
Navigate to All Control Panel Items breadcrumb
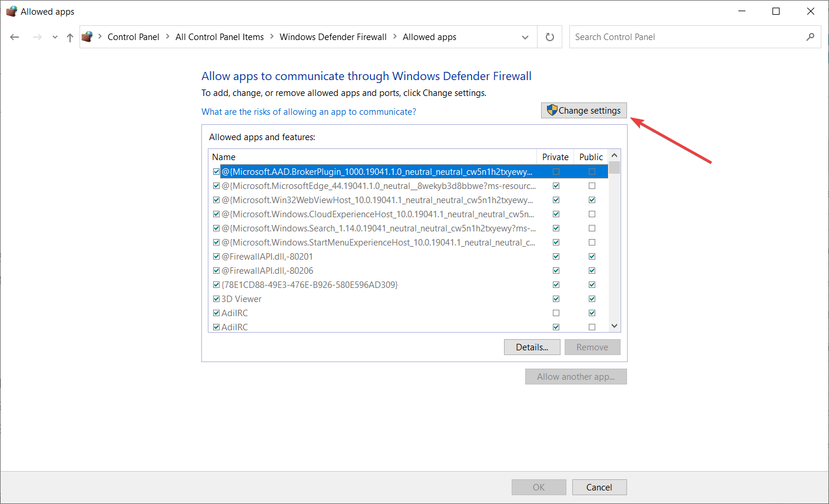pyautogui.click(x=220, y=37)
